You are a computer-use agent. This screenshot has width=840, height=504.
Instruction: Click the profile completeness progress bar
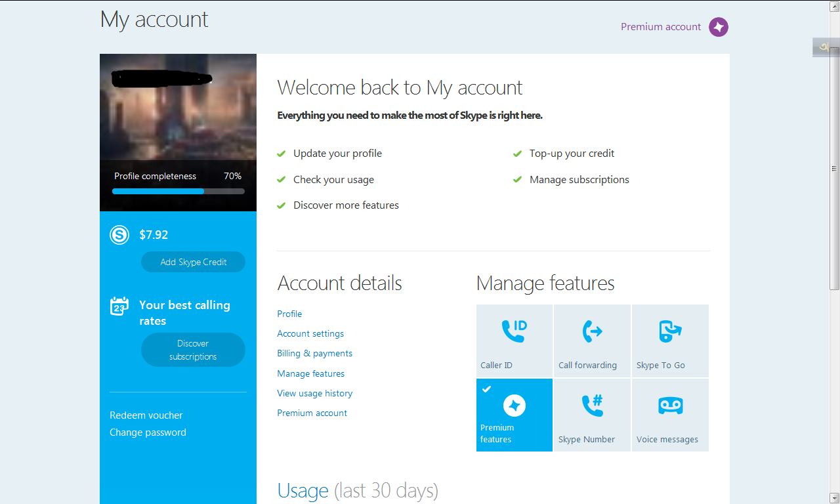178,192
